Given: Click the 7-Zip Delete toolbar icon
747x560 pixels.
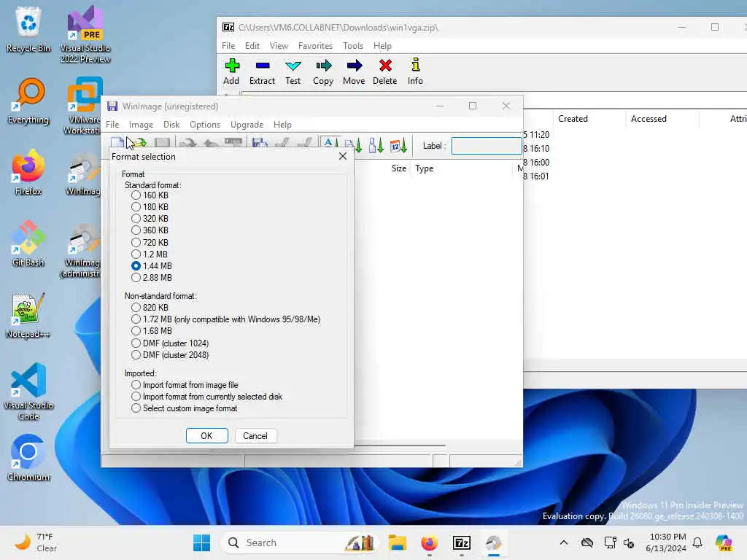Looking at the screenshot, I should tap(385, 71).
